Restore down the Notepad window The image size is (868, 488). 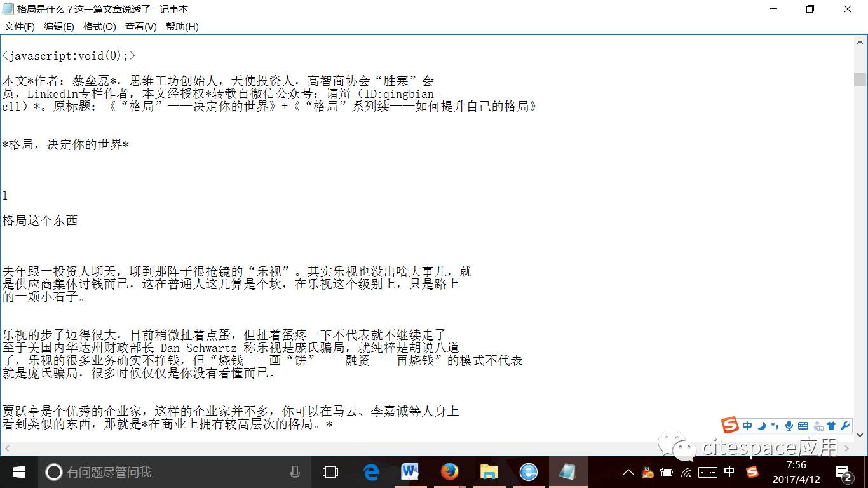[810, 9]
